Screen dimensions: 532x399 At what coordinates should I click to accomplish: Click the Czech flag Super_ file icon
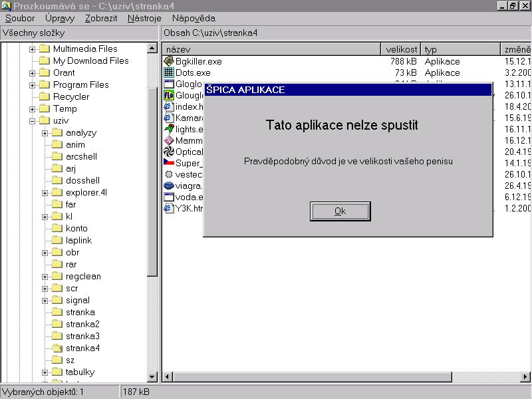coord(169,163)
